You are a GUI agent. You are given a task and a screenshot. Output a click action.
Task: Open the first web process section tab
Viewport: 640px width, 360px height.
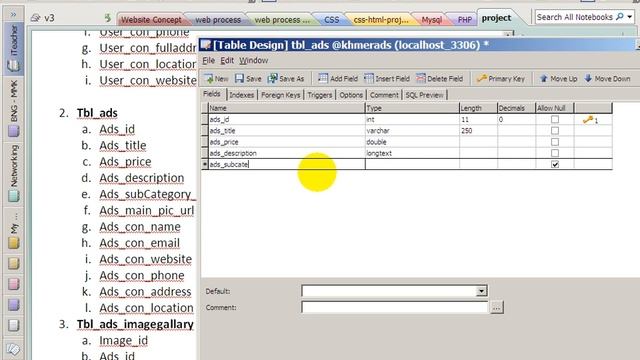218,20
